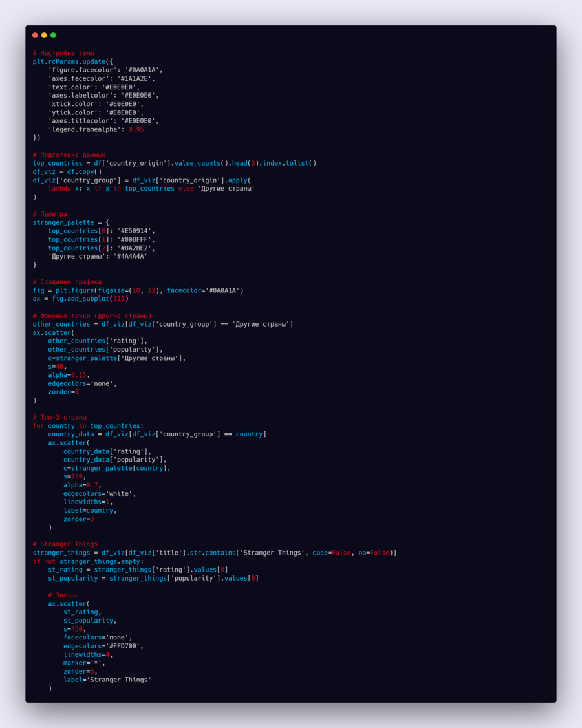Click the 's=40' argument
Viewport: 582px width, 728px height.
(x=58, y=367)
